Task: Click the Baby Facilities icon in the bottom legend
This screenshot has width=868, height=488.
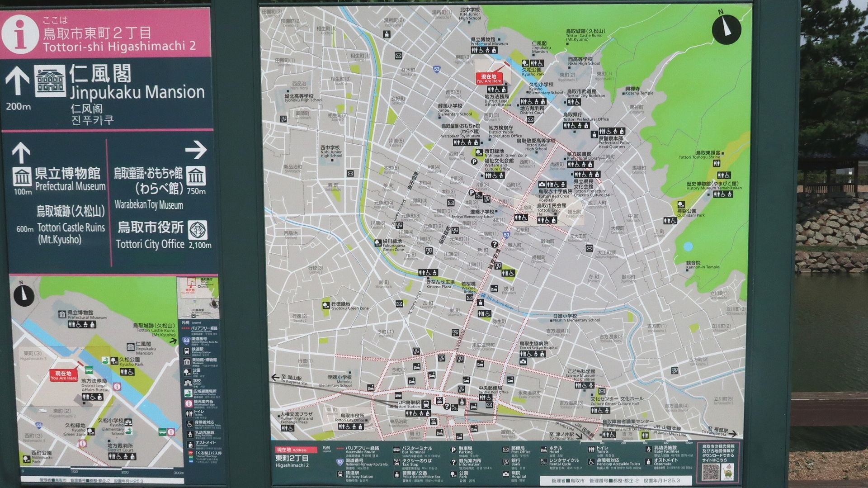Action: coord(648,449)
